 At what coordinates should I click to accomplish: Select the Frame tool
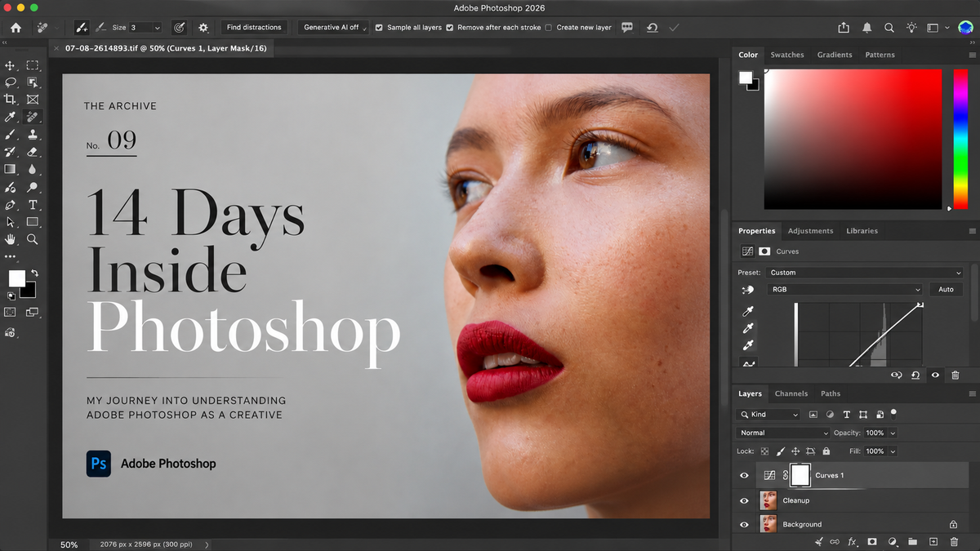33,100
